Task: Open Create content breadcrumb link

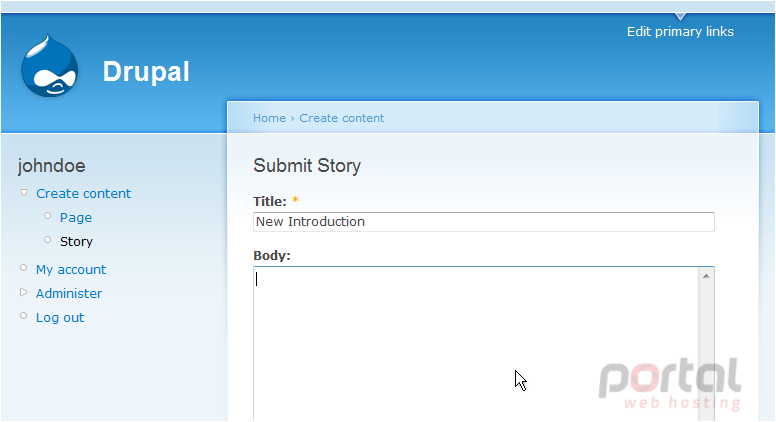Action: [341, 118]
